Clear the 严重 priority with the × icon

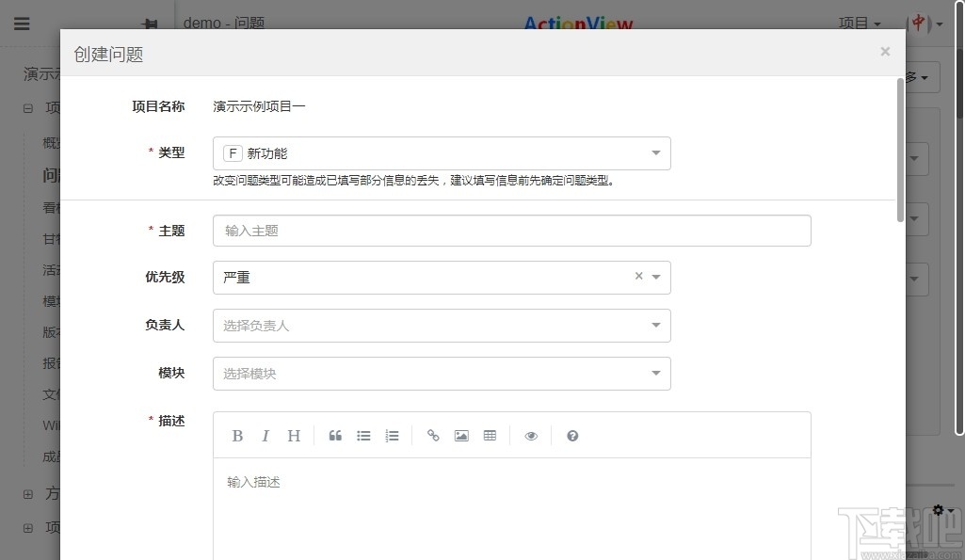tap(637, 277)
